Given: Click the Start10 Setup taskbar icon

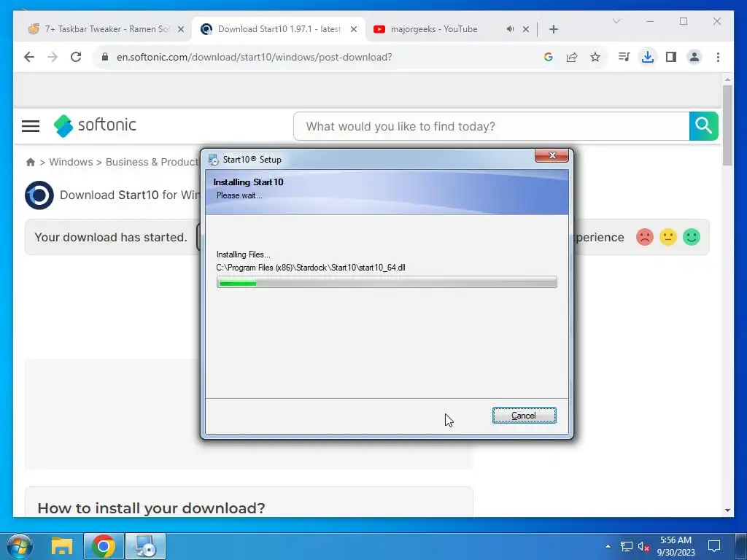Looking at the screenshot, I should pos(145,547).
